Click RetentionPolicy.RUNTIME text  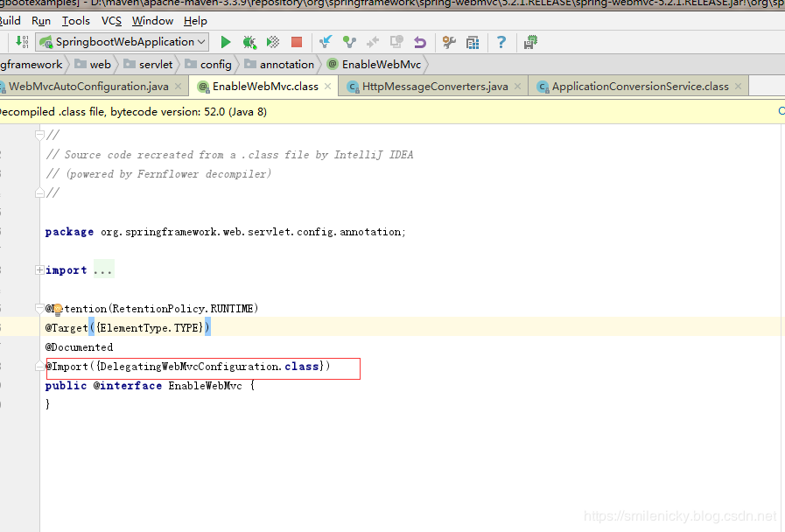(x=183, y=308)
